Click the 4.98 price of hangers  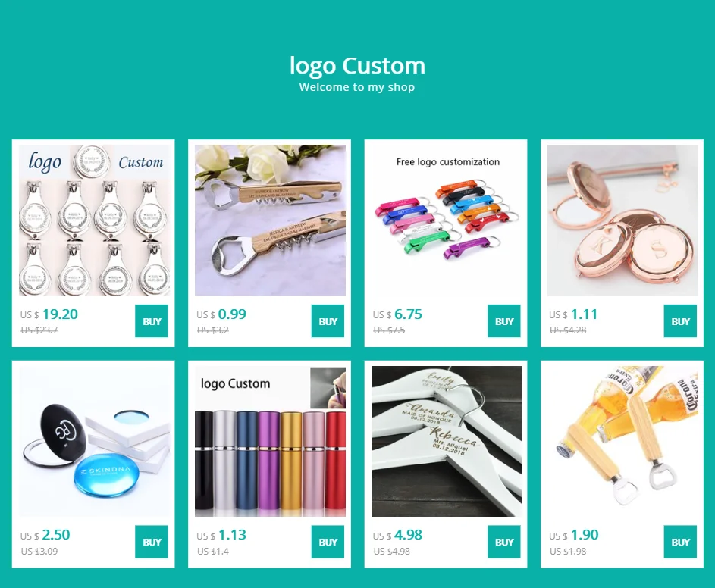(408, 535)
